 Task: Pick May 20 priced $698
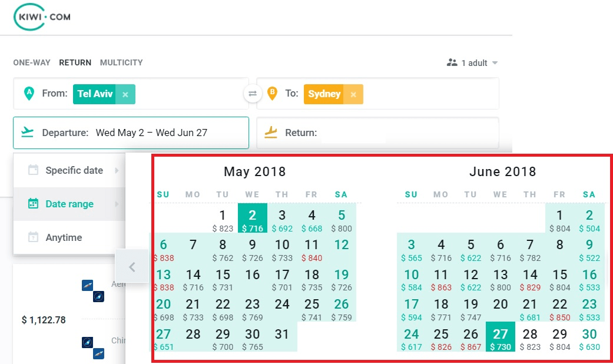[164, 309]
